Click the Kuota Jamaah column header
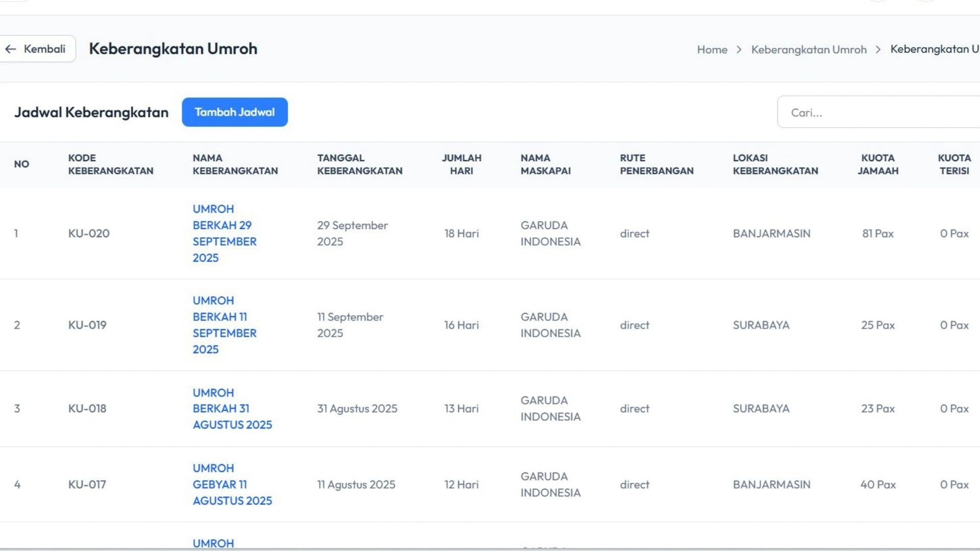The image size is (980, 551). click(877, 164)
